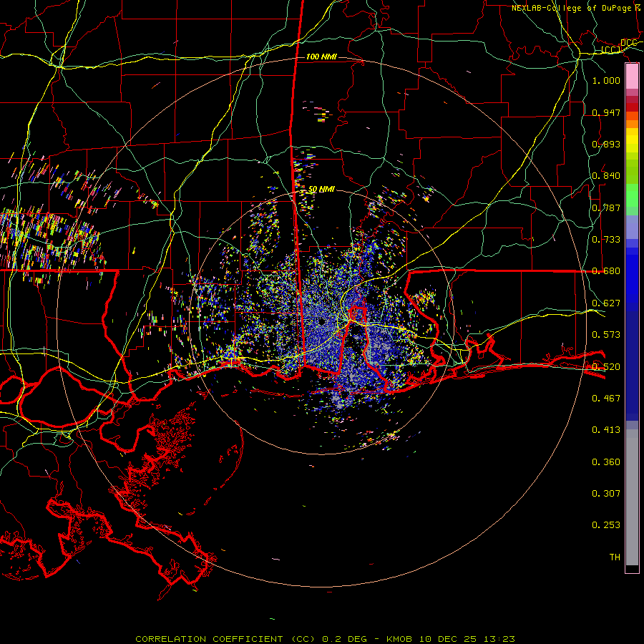
Task: Select the bright light-green swatch near 0.800
Action: pyautogui.click(x=632, y=195)
